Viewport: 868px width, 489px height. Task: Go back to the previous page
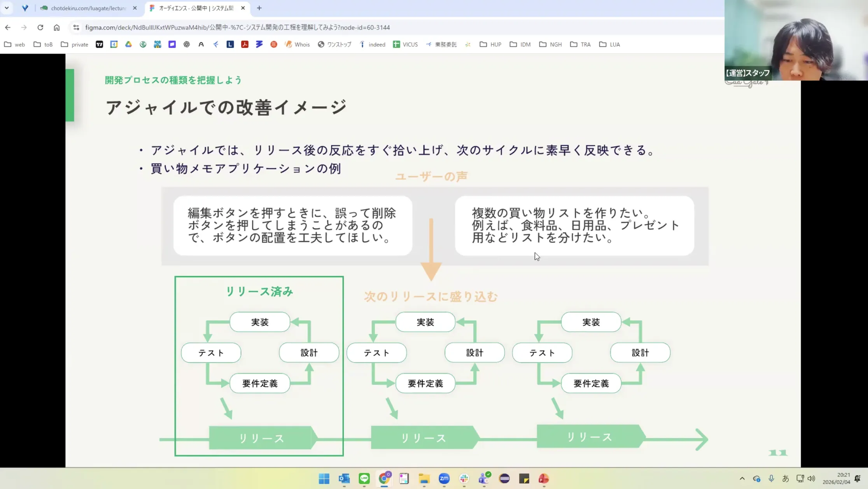(x=8, y=27)
